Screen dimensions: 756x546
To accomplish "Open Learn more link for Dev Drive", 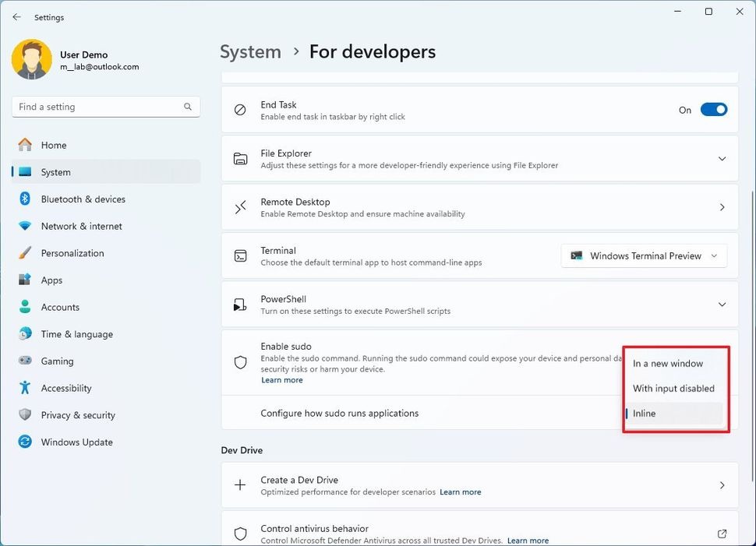I will click(x=461, y=492).
